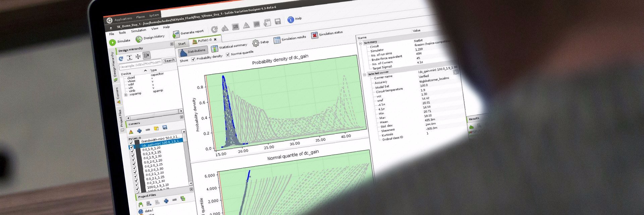The height and width of the screenshot is (215, 644).
Task: Remove corner with minus icon in Corners
Action: coord(148,130)
